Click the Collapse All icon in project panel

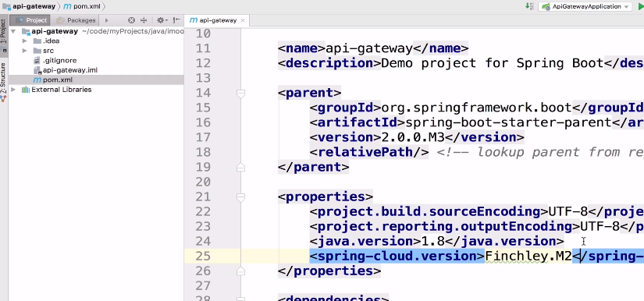(144, 20)
